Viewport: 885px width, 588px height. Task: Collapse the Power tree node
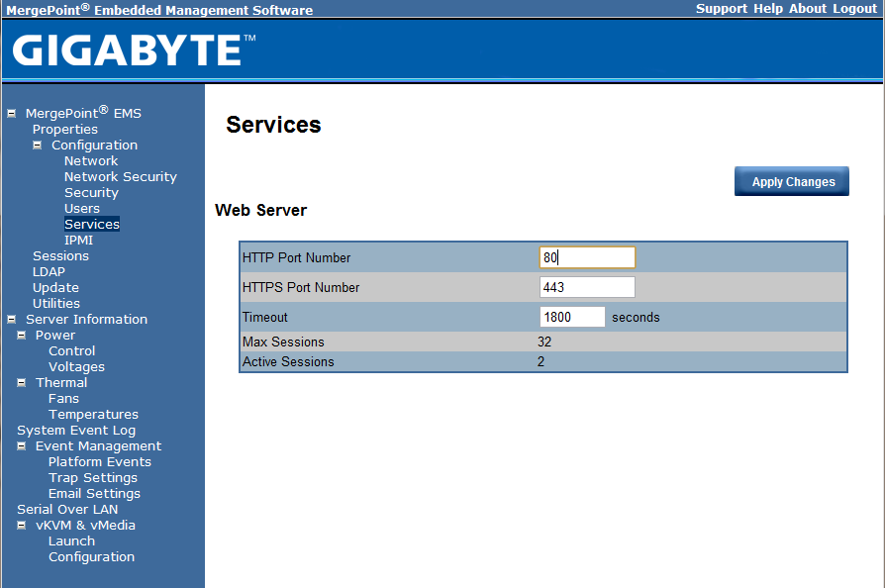point(22,336)
